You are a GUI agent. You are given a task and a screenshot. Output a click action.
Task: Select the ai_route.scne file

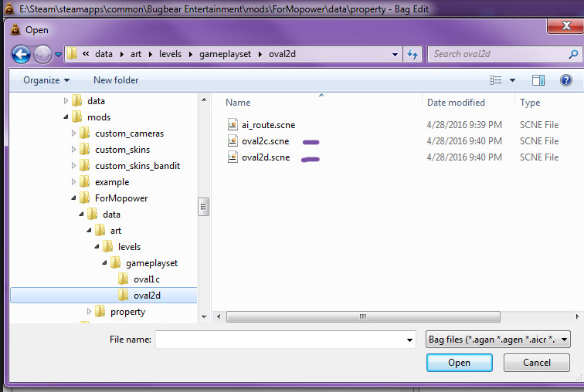point(268,125)
